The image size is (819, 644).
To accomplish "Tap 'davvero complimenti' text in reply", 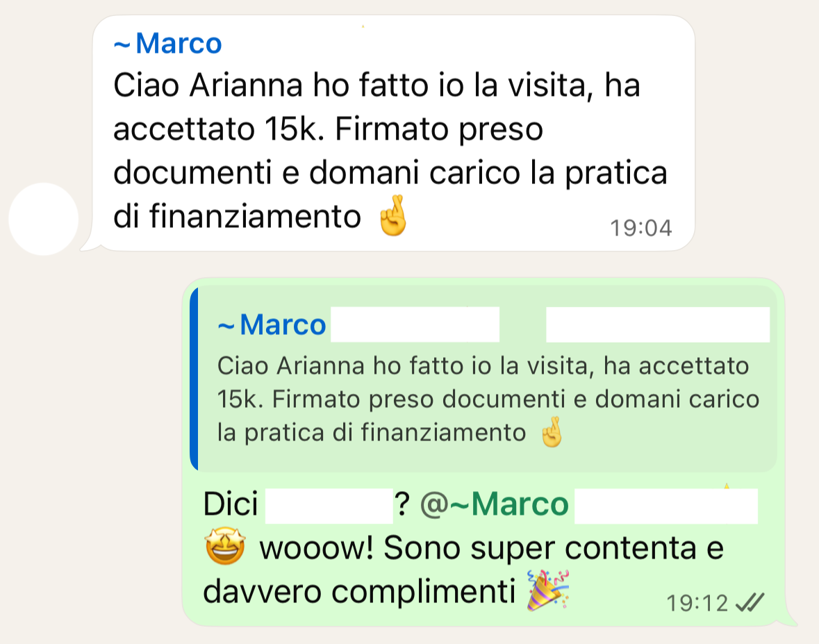I will (x=359, y=593).
